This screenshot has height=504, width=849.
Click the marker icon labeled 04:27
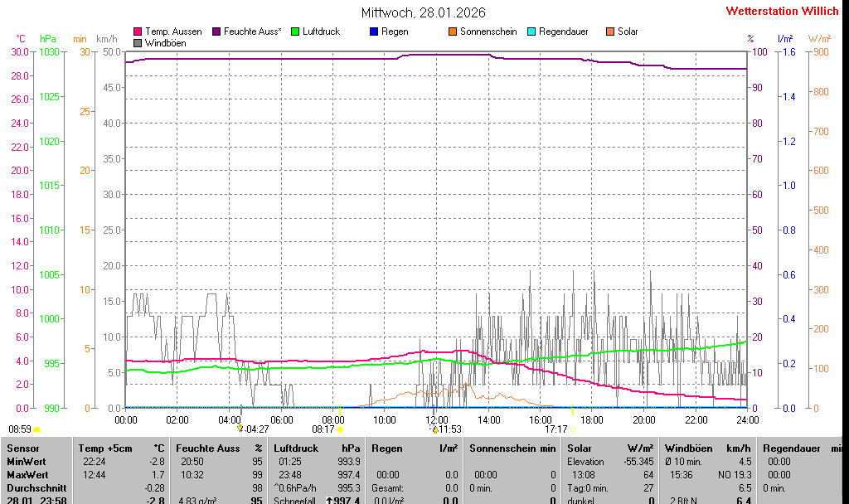pos(240,428)
